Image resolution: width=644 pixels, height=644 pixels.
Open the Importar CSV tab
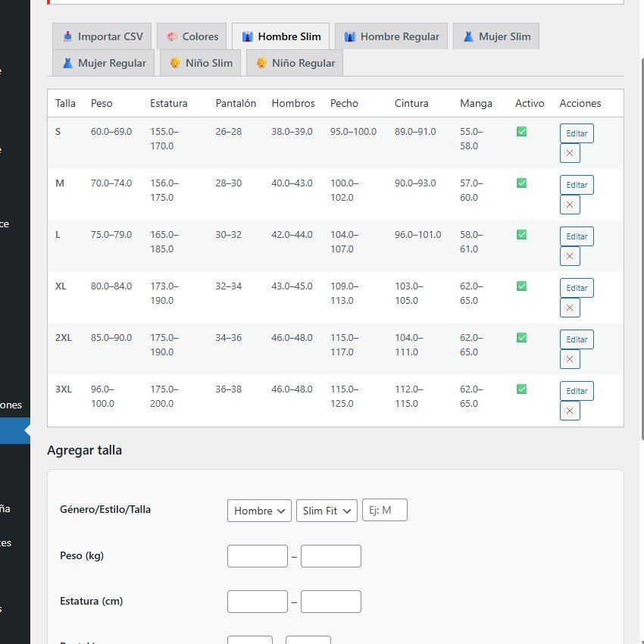coord(102,36)
